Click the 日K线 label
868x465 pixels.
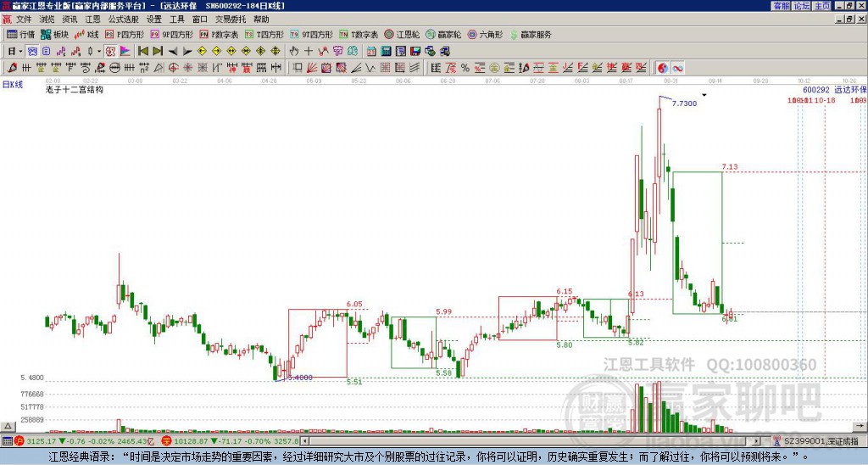click(13, 85)
